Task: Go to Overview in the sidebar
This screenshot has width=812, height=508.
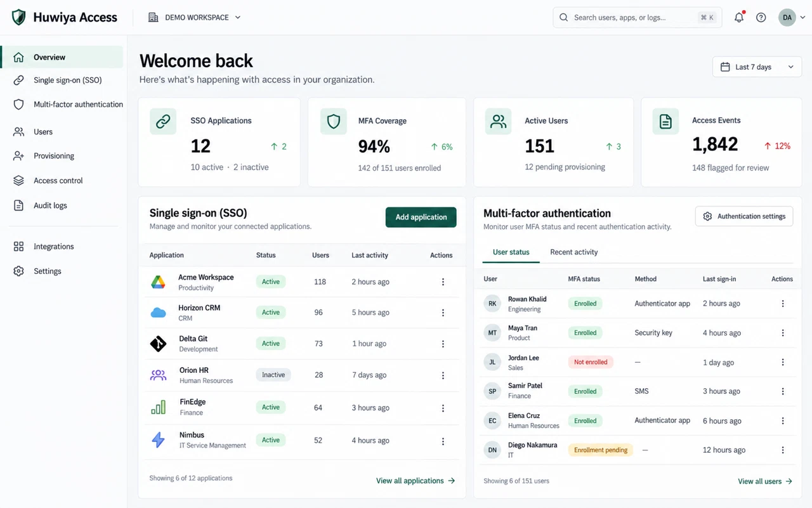Action: (62, 57)
